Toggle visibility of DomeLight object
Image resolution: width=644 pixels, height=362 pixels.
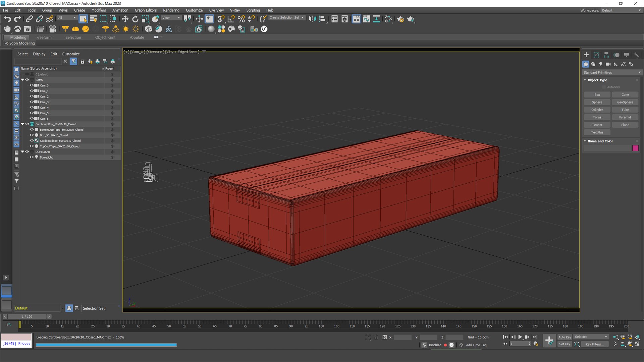click(x=32, y=157)
